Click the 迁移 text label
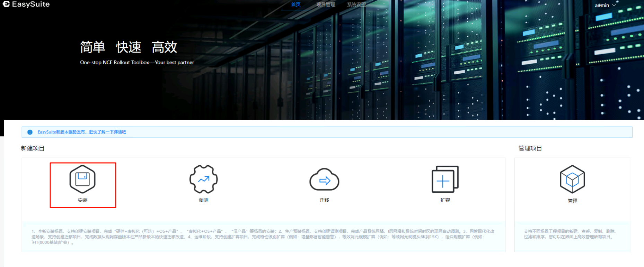Image resolution: width=644 pixels, height=267 pixels. click(324, 200)
